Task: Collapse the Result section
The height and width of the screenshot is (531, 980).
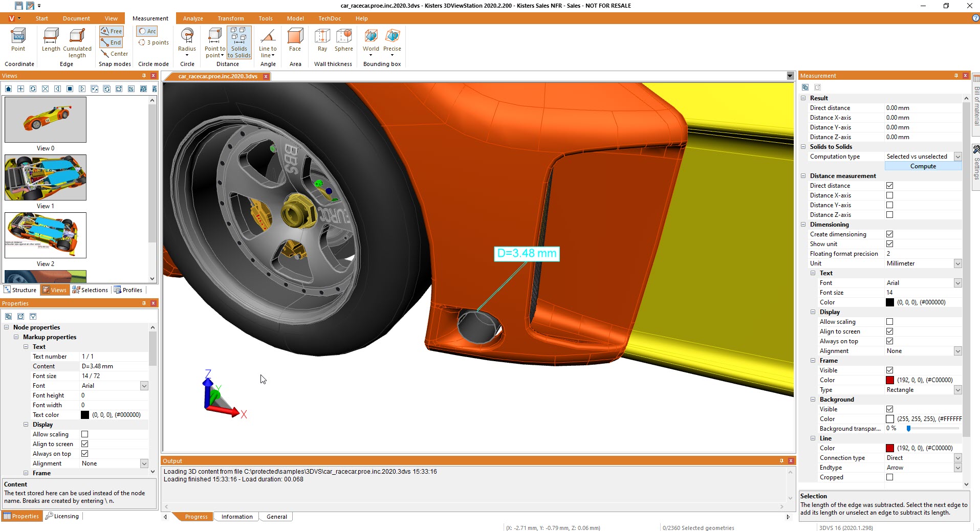Action: (803, 98)
